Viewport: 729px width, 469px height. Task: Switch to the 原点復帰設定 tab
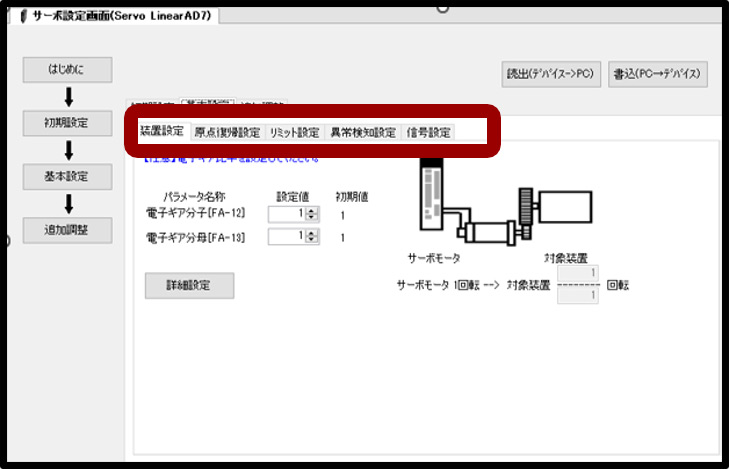[227, 132]
